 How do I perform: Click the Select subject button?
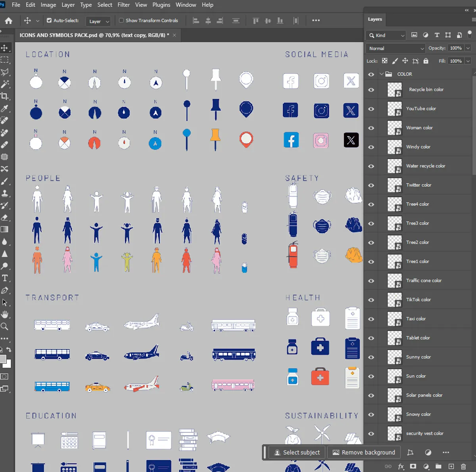(x=297, y=452)
